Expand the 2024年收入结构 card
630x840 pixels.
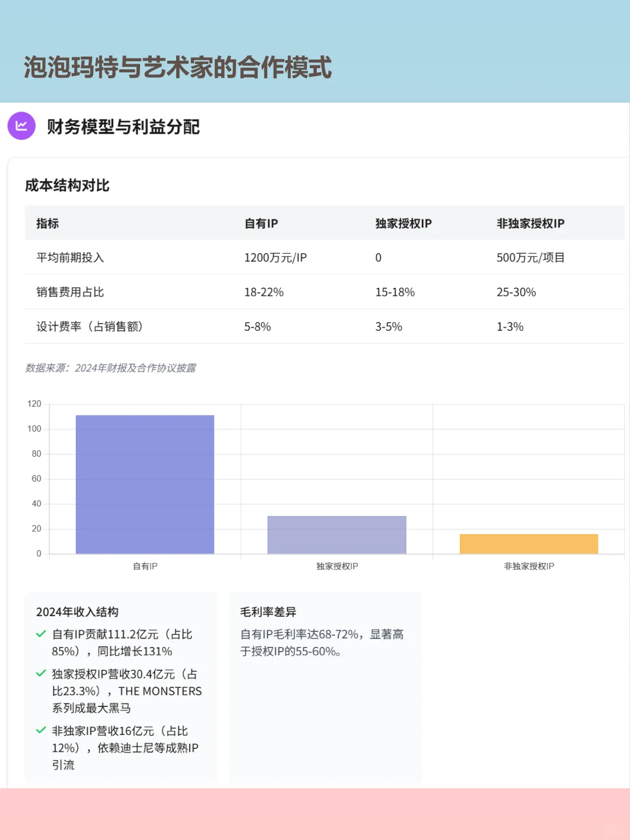(x=79, y=612)
